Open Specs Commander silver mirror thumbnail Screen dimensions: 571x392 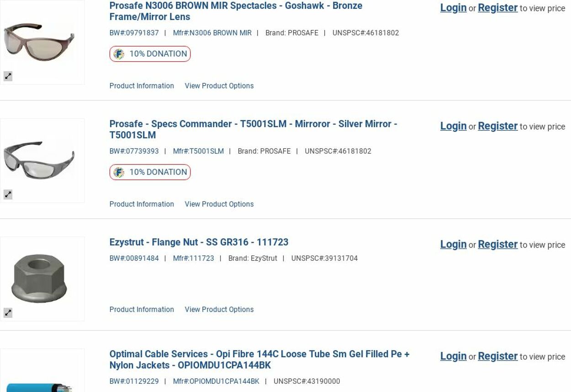click(39, 159)
